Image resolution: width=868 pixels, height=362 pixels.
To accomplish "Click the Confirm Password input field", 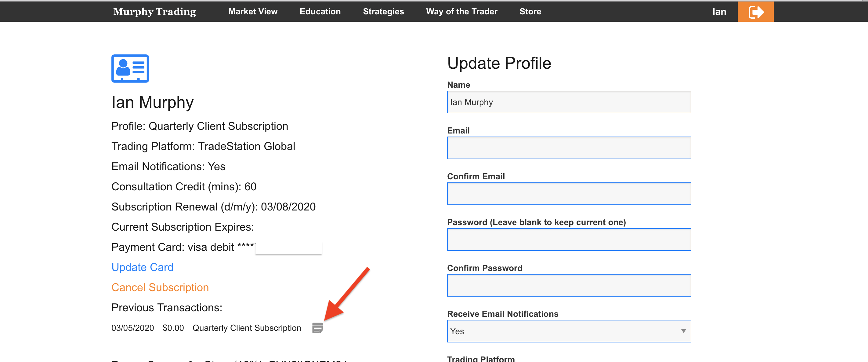I will (x=569, y=285).
